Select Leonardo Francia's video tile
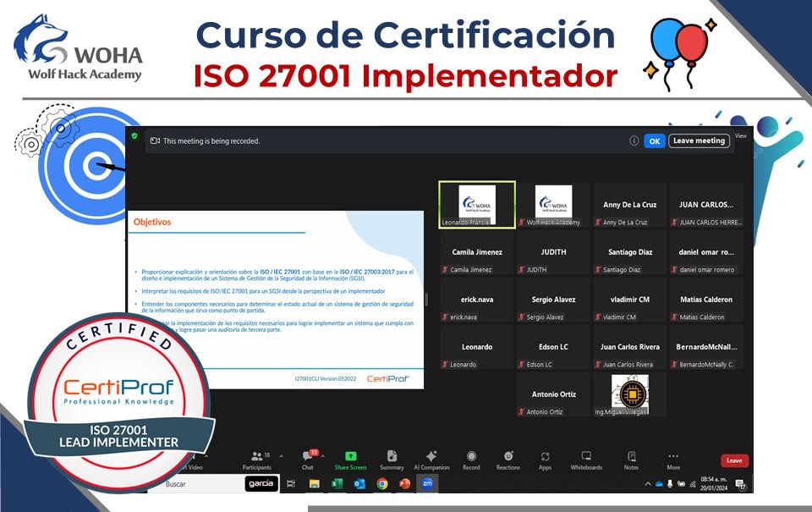Viewport: 812px width, 512px height. 477,205
